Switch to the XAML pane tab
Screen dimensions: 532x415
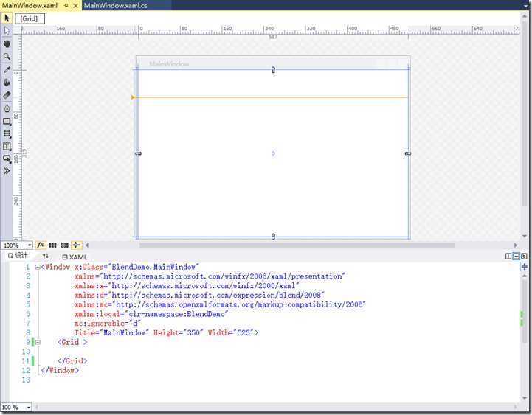point(75,257)
